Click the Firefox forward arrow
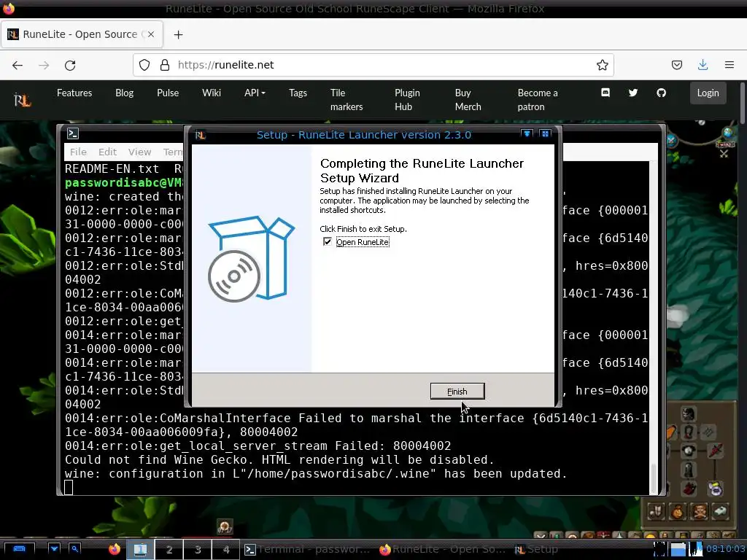Image resolution: width=747 pixels, height=560 pixels. tap(44, 65)
